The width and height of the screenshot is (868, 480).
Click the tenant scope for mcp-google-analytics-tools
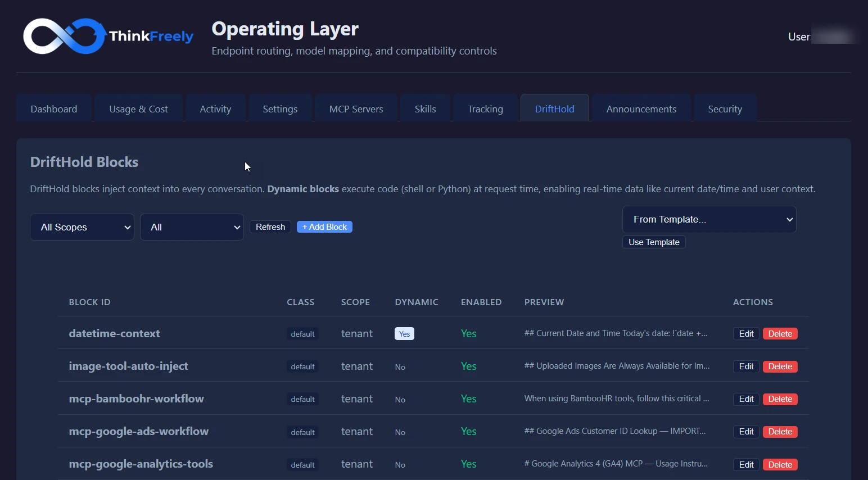click(356, 464)
